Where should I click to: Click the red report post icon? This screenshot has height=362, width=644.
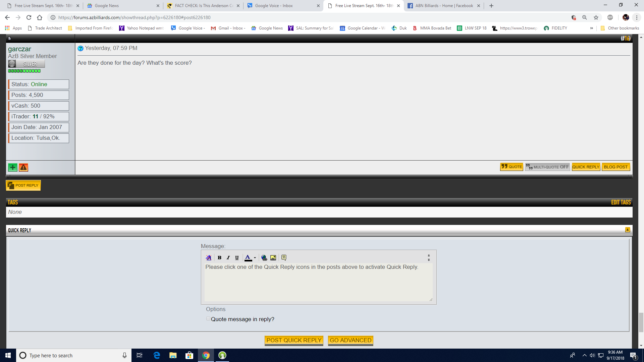(23, 167)
